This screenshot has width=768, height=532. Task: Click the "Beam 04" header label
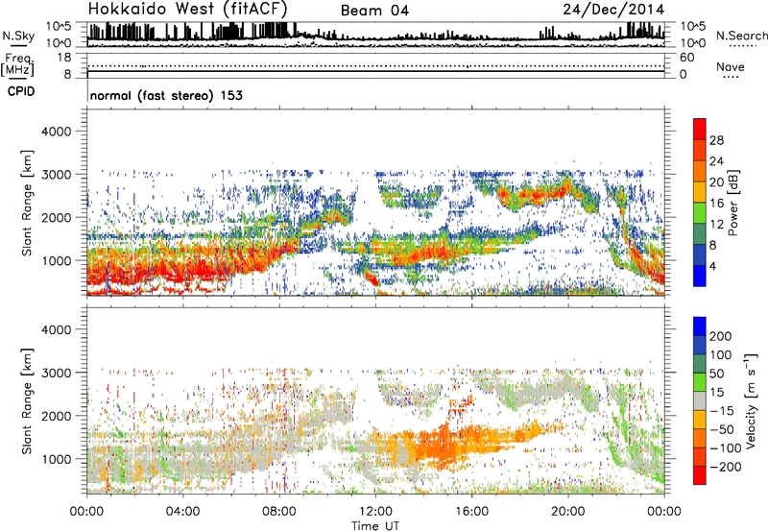click(x=374, y=11)
